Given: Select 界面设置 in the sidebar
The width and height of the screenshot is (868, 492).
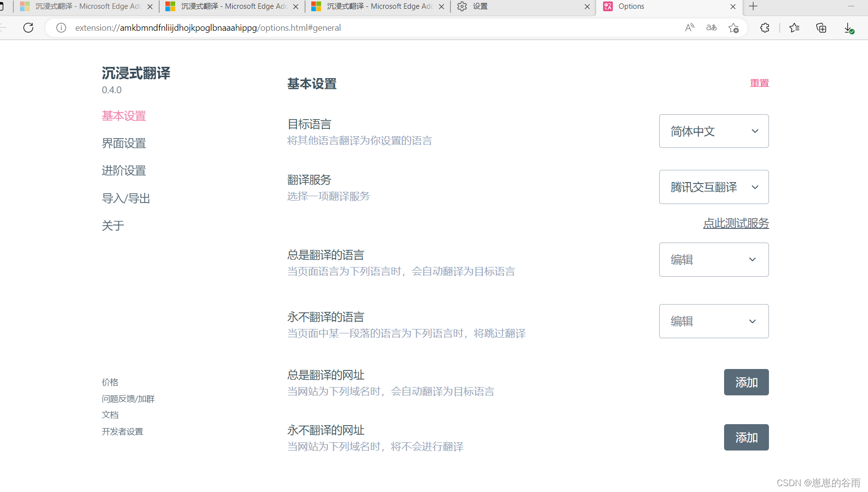Looking at the screenshot, I should 123,143.
